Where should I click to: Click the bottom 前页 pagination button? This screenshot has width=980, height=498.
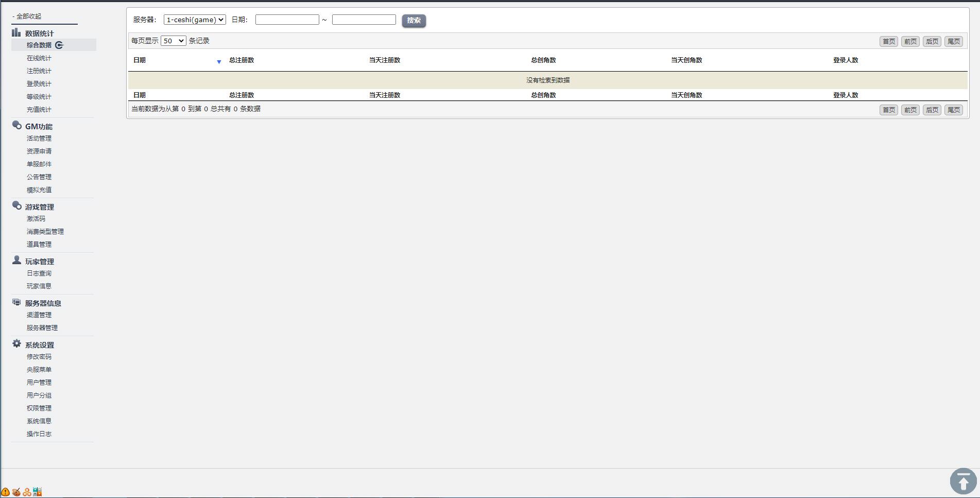pos(910,110)
